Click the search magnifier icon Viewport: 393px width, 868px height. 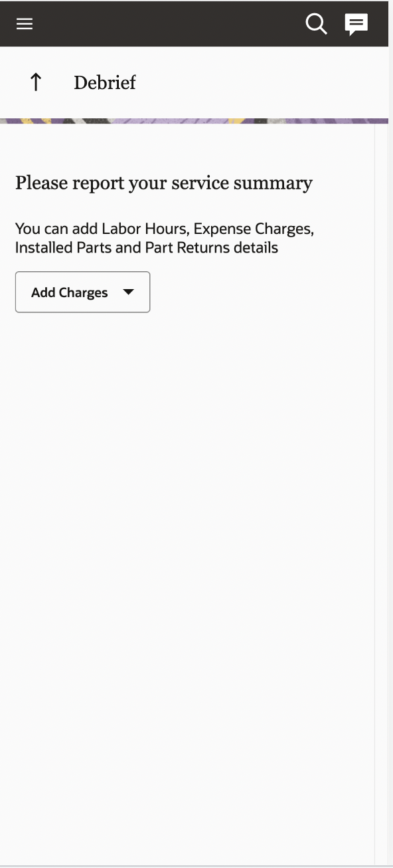[316, 24]
